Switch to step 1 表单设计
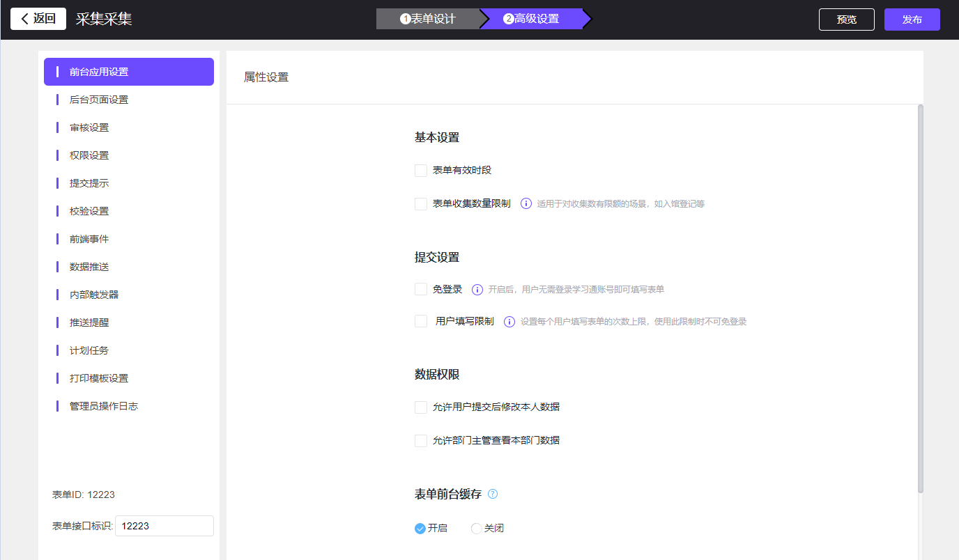The height and width of the screenshot is (560, 959). pyautogui.click(x=428, y=19)
